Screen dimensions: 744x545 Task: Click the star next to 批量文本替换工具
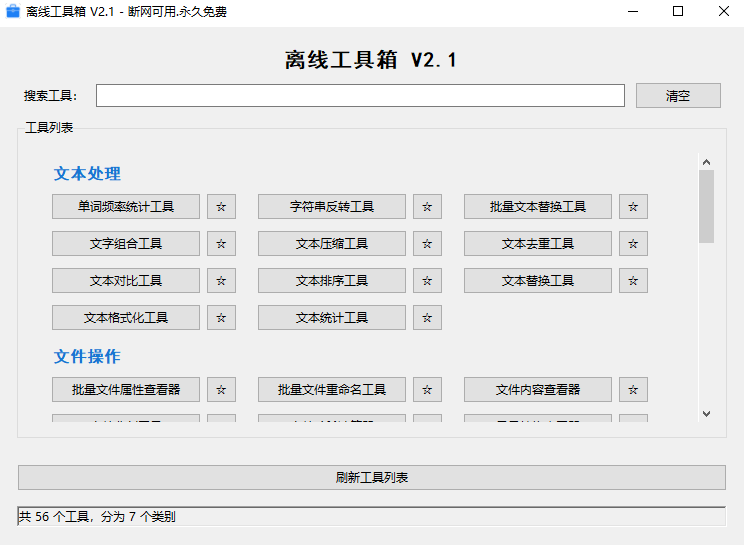633,206
